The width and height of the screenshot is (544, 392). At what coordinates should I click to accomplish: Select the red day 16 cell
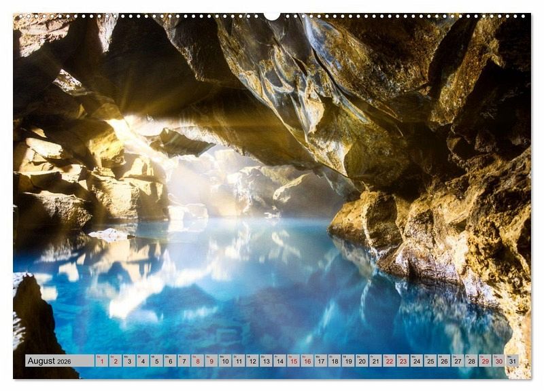(x=307, y=361)
